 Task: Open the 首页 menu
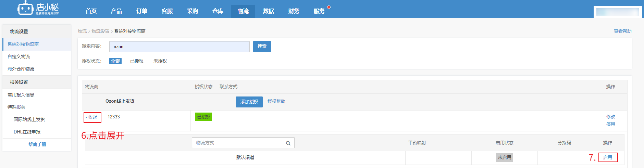coord(91,11)
